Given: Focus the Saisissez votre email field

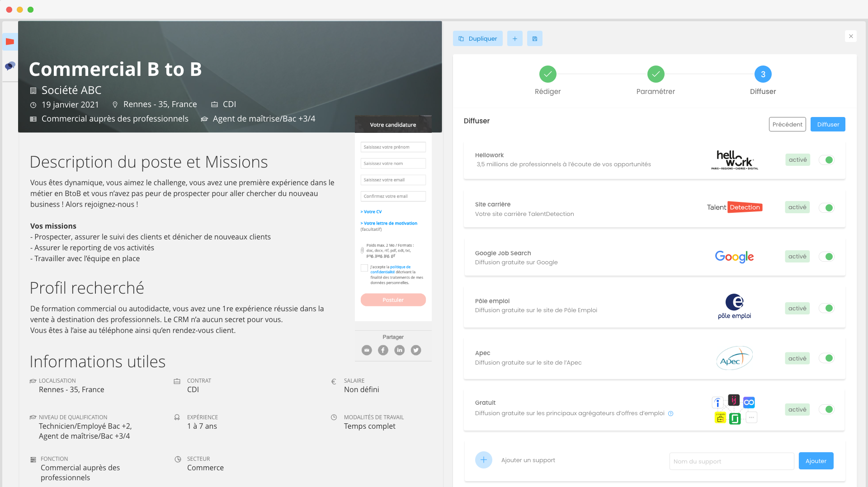Looking at the screenshot, I should point(393,180).
